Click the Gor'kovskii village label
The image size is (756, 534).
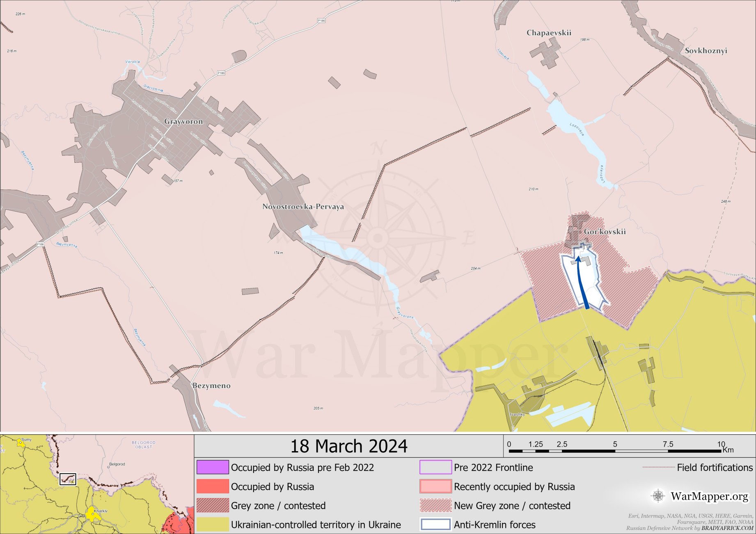click(605, 232)
